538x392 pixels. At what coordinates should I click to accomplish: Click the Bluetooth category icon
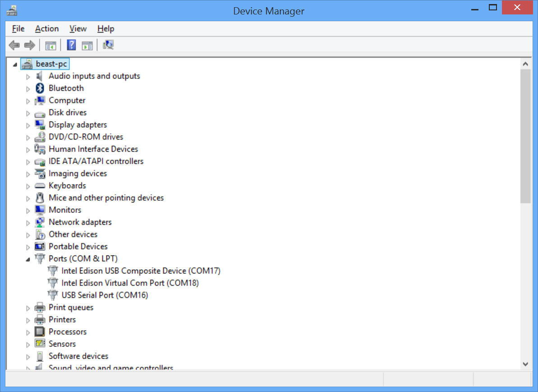(40, 88)
